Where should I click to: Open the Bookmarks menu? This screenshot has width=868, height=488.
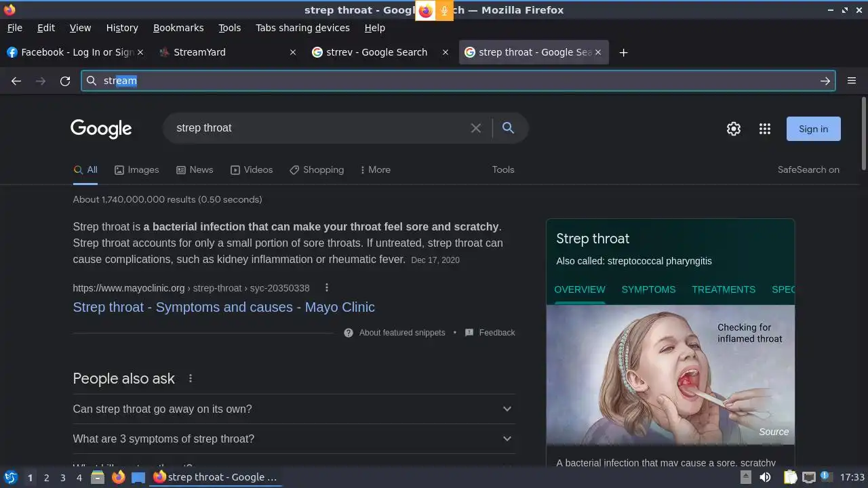pos(178,28)
